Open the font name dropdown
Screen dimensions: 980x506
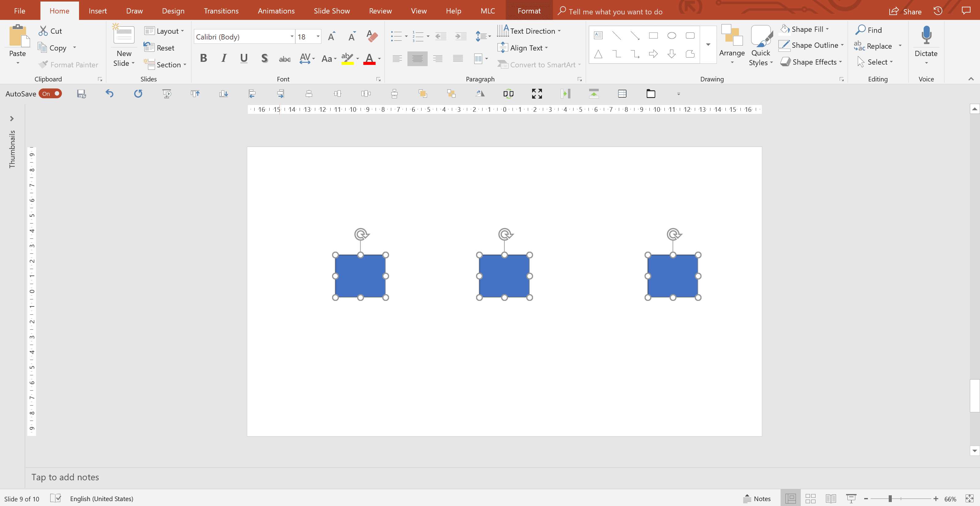click(292, 36)
